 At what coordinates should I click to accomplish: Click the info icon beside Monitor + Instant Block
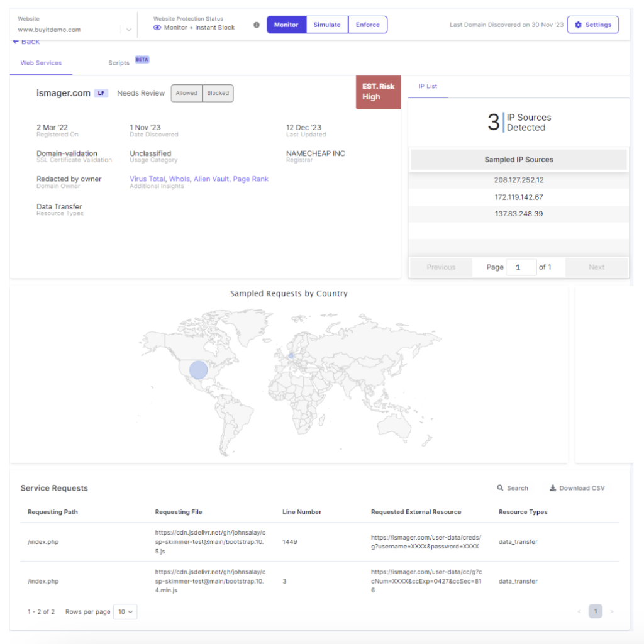(x=255, y=25)
